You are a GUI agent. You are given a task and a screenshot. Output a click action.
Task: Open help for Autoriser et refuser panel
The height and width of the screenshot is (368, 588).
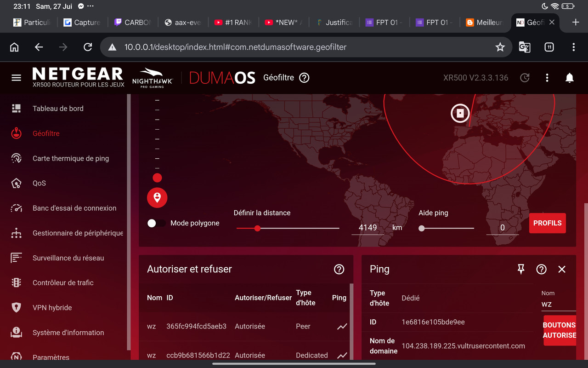point(339,269)
